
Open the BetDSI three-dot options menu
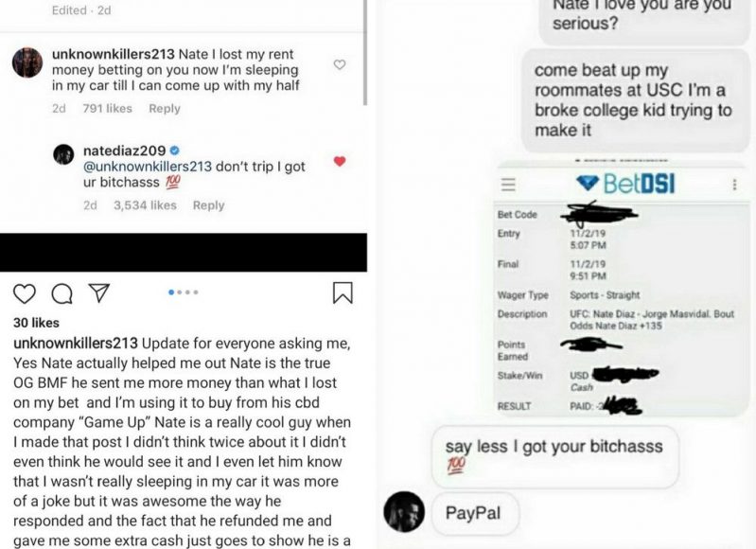[x=734, y=185]
